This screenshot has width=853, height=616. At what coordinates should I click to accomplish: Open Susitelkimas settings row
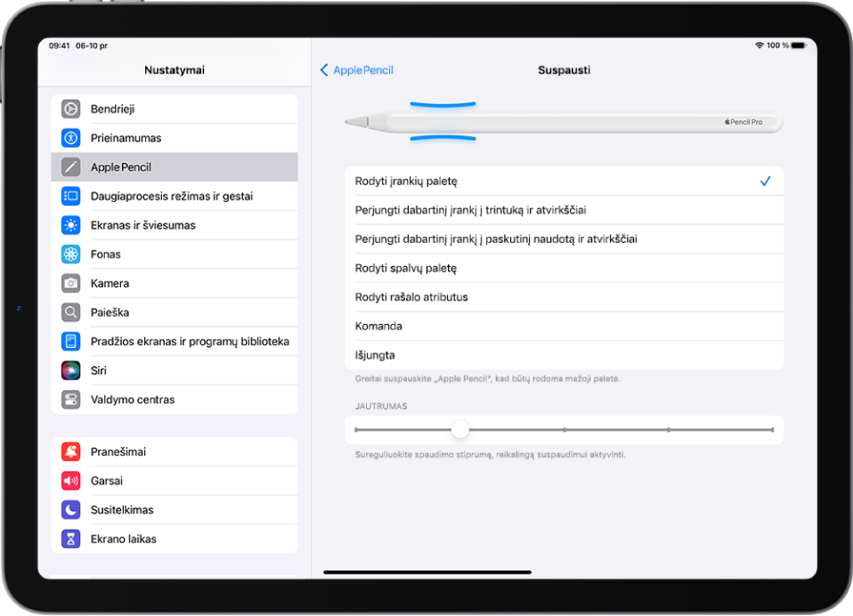click(x=175, y=510)
